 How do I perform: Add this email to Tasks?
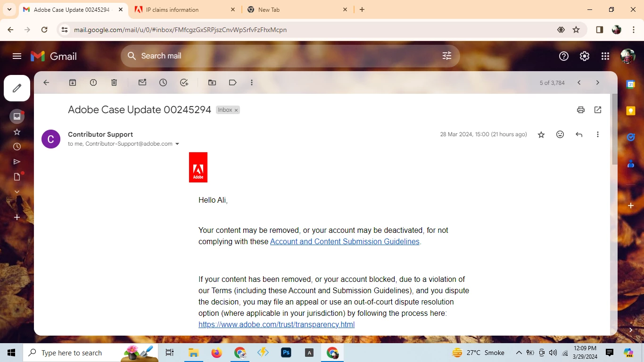[184, 82]
